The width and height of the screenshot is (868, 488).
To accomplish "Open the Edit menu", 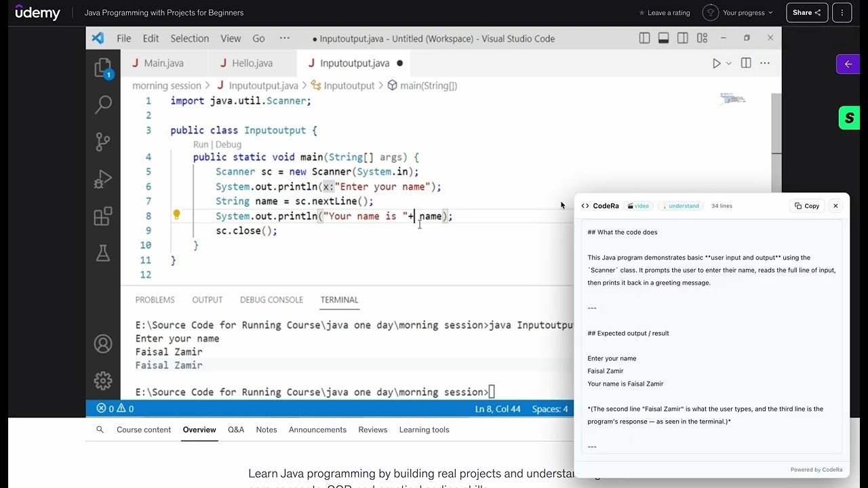I will (x=151, y=39).
